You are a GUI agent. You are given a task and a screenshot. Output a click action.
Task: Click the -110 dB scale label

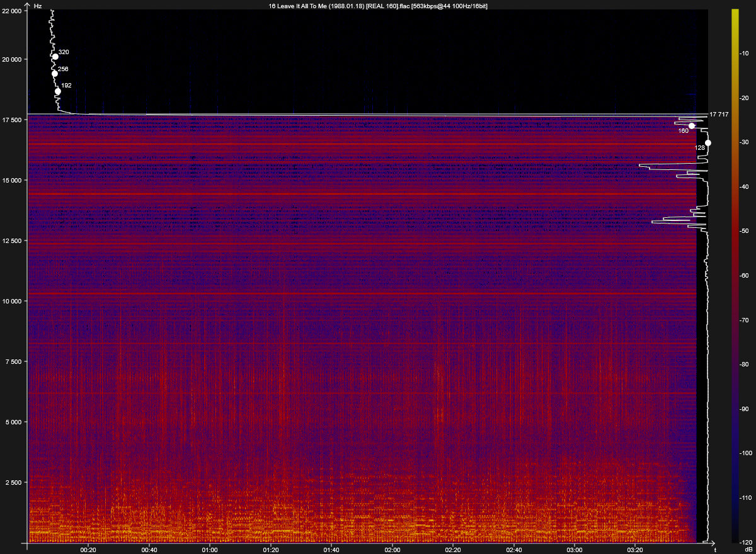pos(747,498)
